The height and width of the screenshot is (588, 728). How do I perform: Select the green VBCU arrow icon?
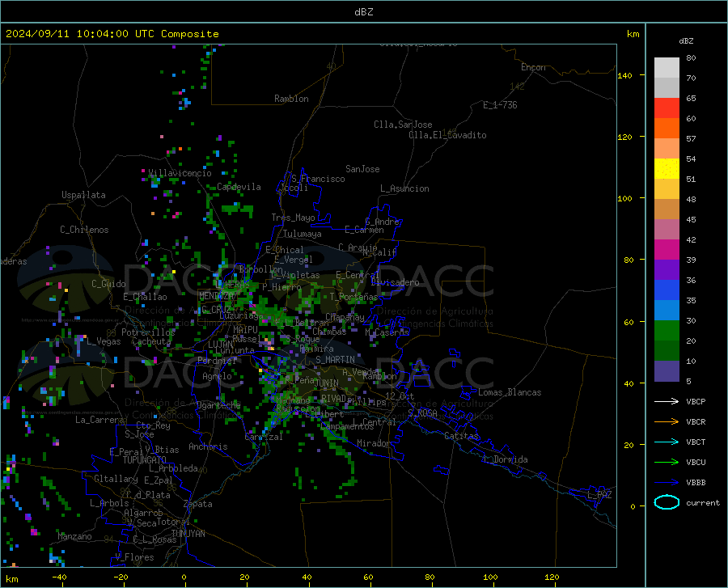click(667, 463)
